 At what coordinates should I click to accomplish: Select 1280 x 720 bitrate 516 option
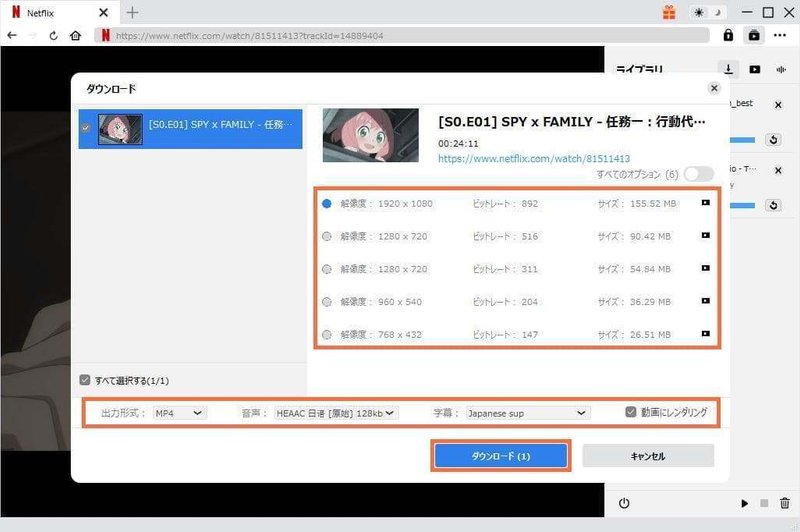[327, 236]
